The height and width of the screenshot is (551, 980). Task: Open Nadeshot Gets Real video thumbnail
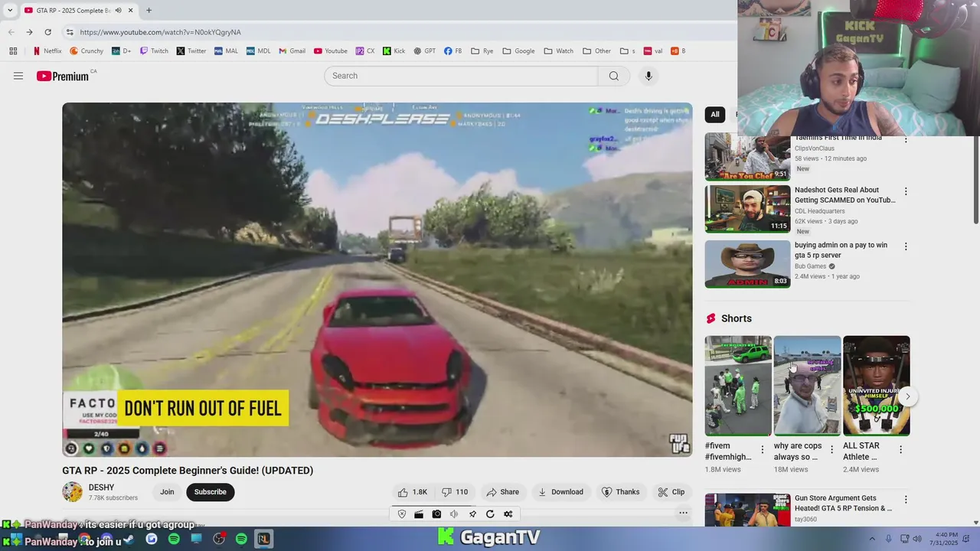747,208
